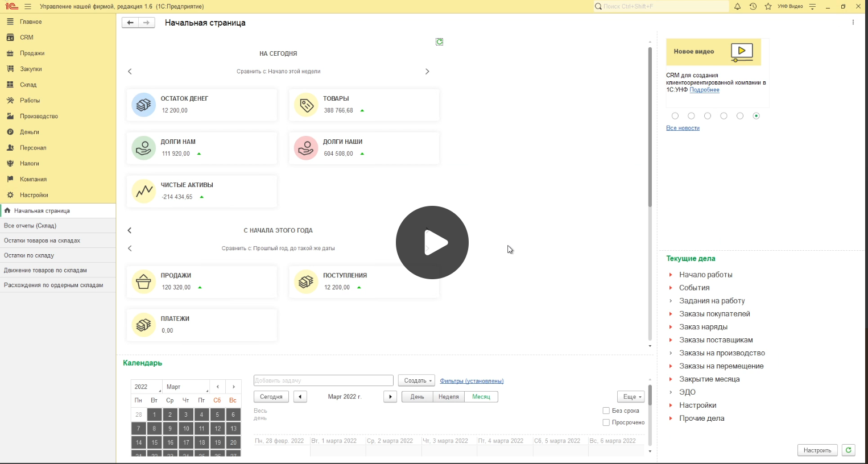868x464 pixels.
Task: Open the main hamburger menu in title bar
Action: tap(28, 6)
